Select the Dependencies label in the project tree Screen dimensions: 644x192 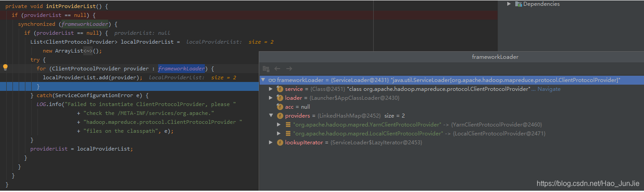(541, 4)
